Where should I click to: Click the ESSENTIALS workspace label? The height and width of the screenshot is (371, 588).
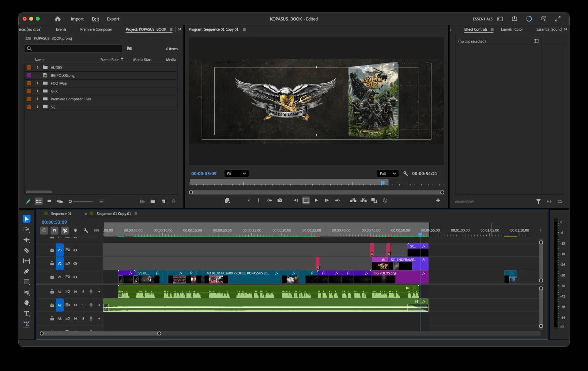(483, 19)
